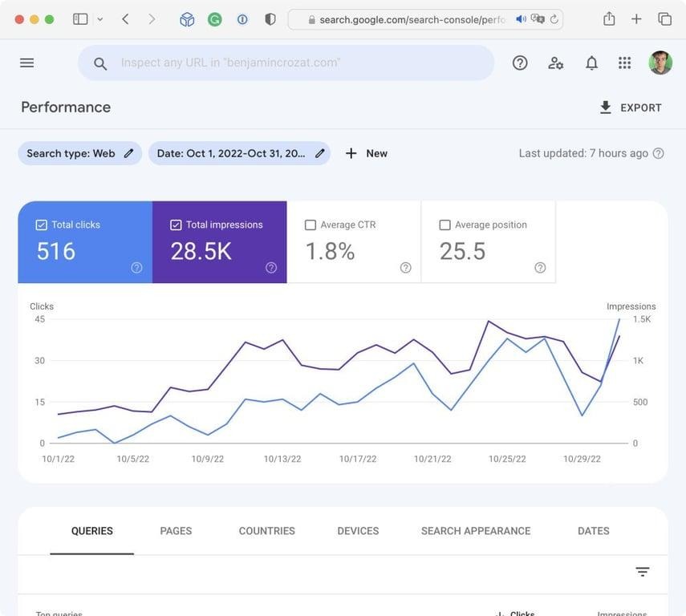The image size is (686, 616).
Task: Switch to the DATES tab
Action: click(x=593, y=531)
